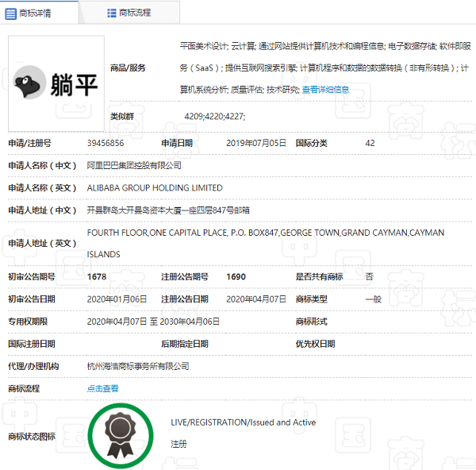476x470 pixels.
Task: Click the 类似群 label
Action: pyautogui.click(x=122, y=117)
